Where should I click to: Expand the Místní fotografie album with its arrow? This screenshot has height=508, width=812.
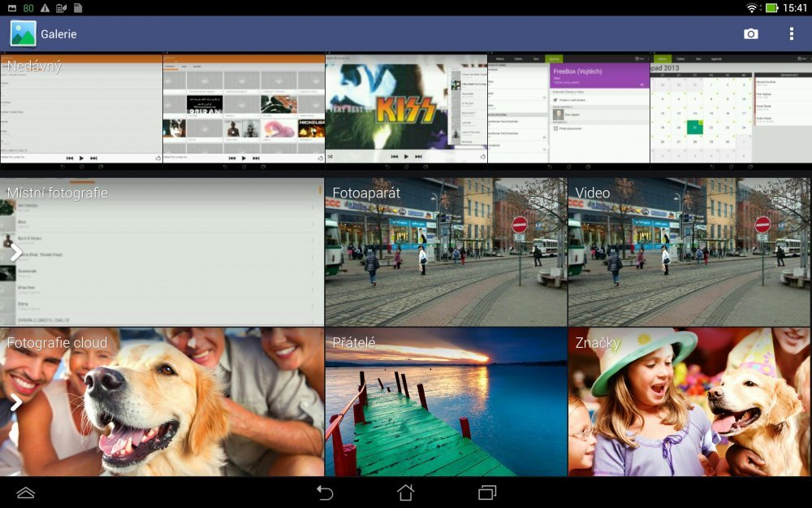tap(14, 252)
